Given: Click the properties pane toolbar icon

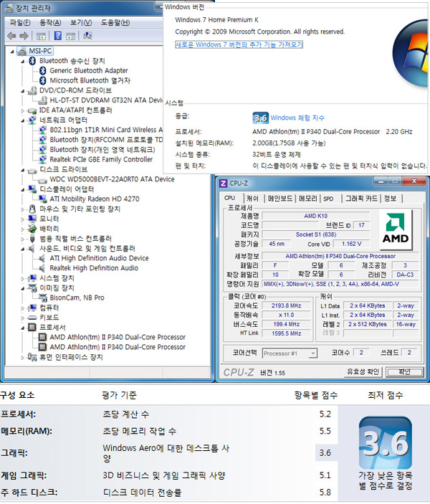Looking at the screenshot, I should coord(71,36).
